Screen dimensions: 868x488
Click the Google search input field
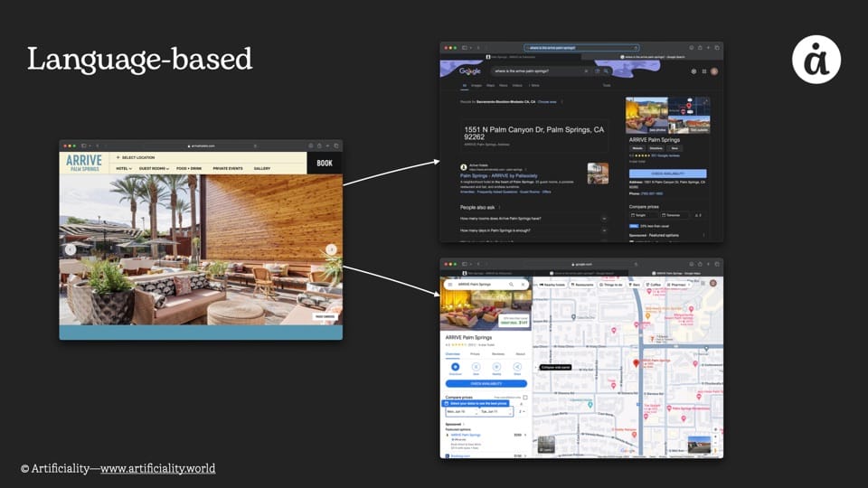tap(535, 70)
